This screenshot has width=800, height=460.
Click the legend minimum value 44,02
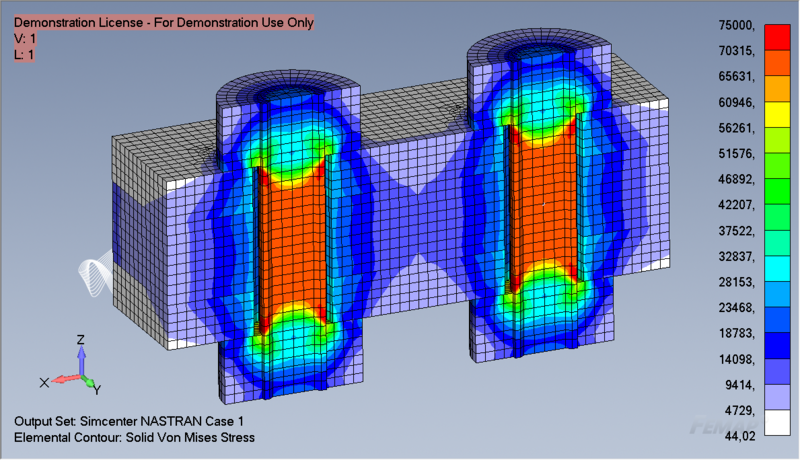[740, 436]
